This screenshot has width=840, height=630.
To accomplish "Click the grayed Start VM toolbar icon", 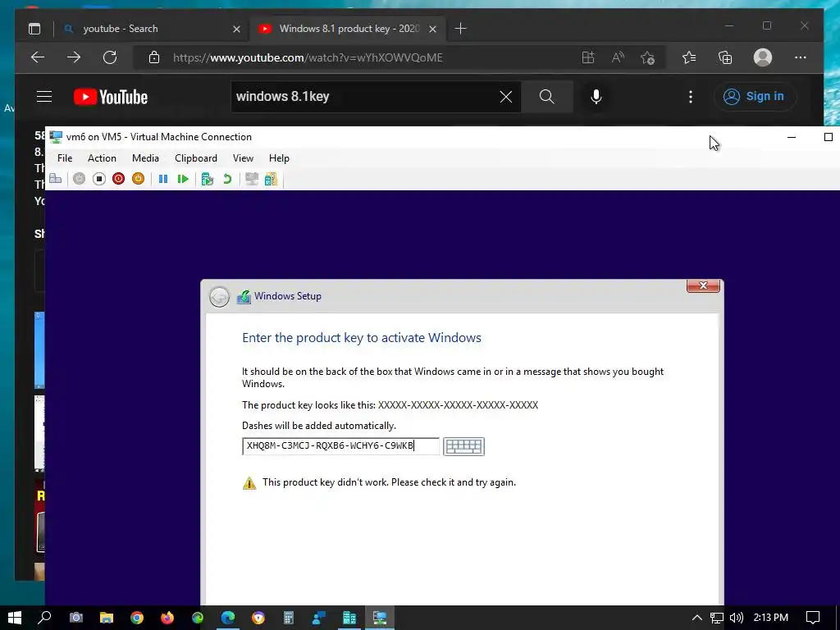I will 80,179.
